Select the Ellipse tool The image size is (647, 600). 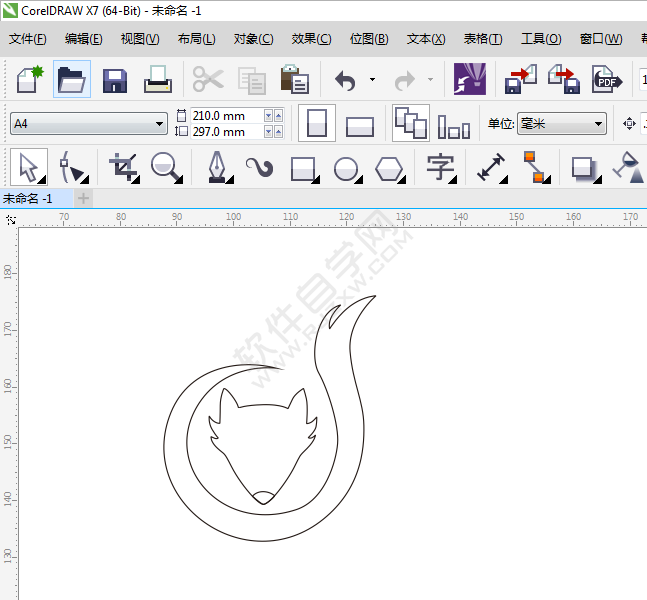346,167
